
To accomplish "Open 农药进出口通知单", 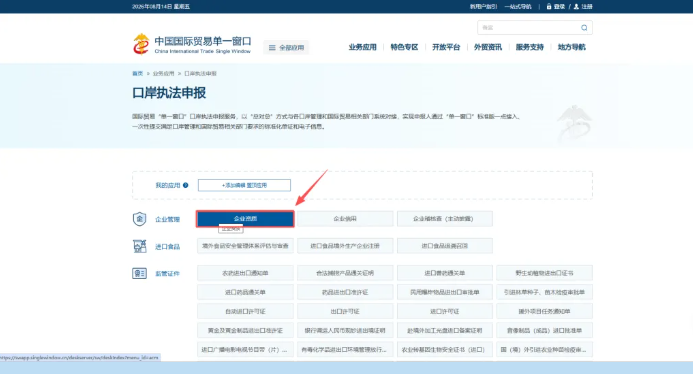I will 245,273.
